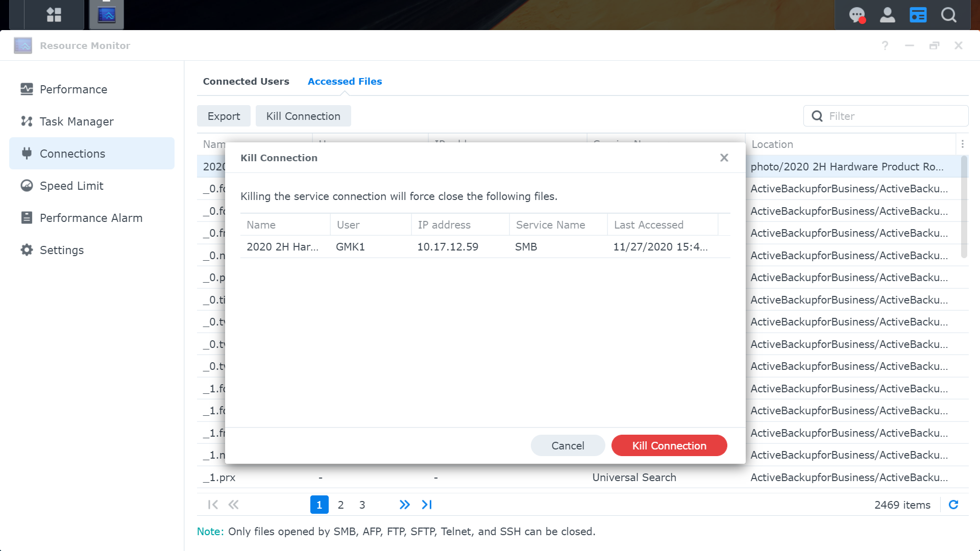Open the widgets panel icon

[x=918, y=15]
